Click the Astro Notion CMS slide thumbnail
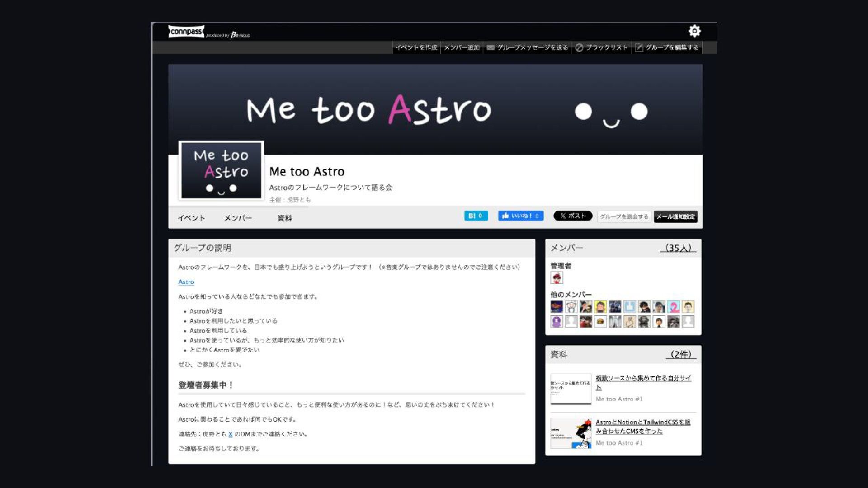This screenshot has width=868, height=488. 571,433
